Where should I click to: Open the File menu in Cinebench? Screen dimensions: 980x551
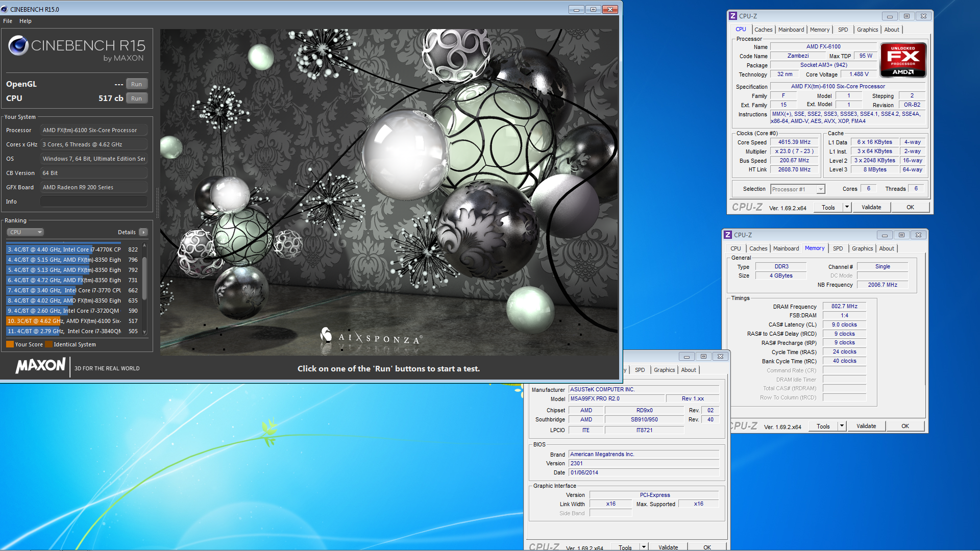click(8, 21)
